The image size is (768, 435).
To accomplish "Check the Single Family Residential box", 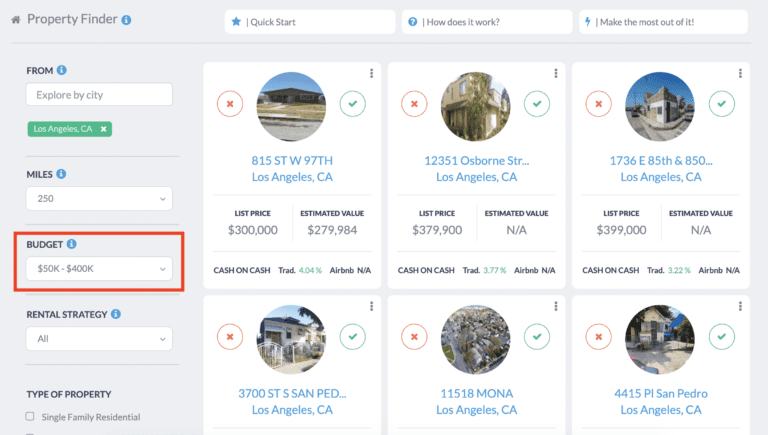I will click(30, 416).
